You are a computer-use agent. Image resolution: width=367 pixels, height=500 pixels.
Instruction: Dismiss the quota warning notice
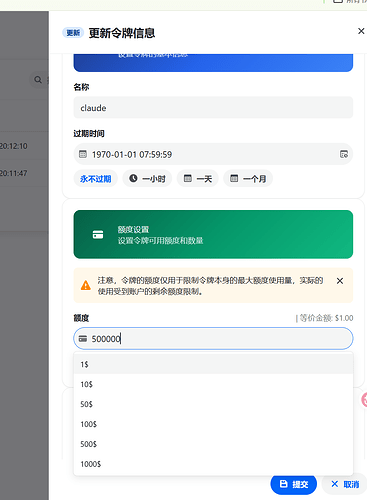tap(340, 281)
